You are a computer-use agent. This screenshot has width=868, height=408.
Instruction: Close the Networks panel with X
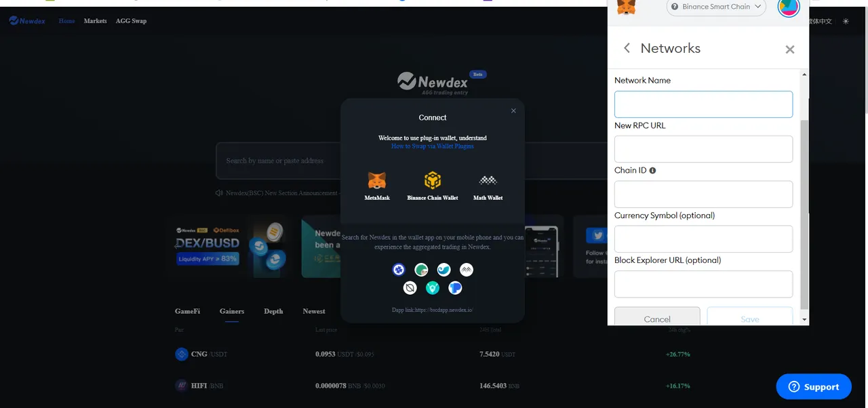789,49
